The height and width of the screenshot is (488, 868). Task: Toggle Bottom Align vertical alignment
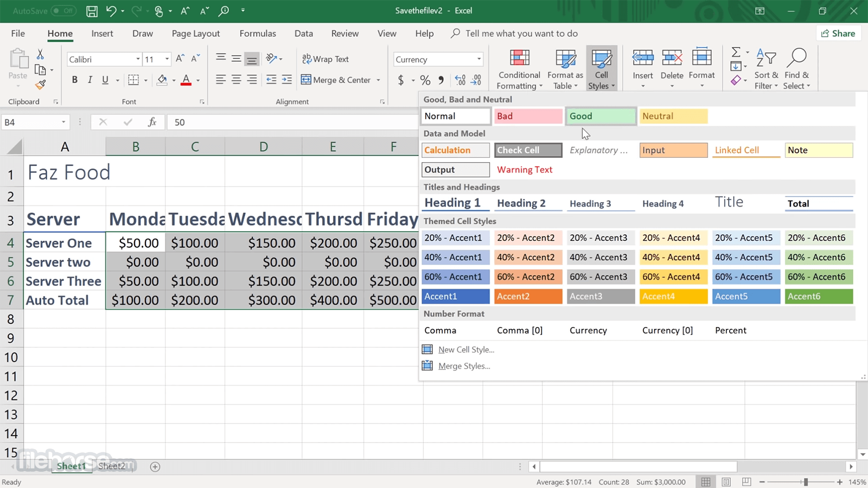[252, 59]
